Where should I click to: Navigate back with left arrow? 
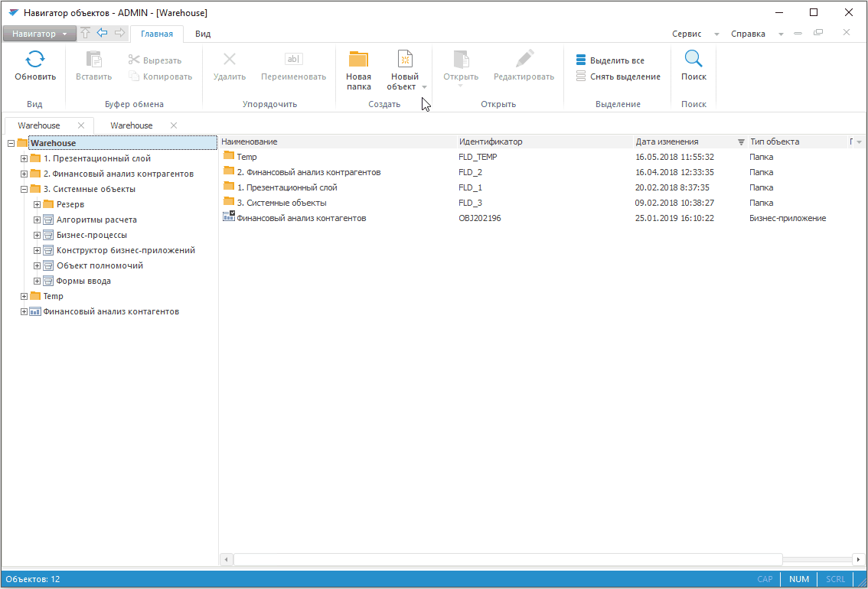(x=103, y=33)
